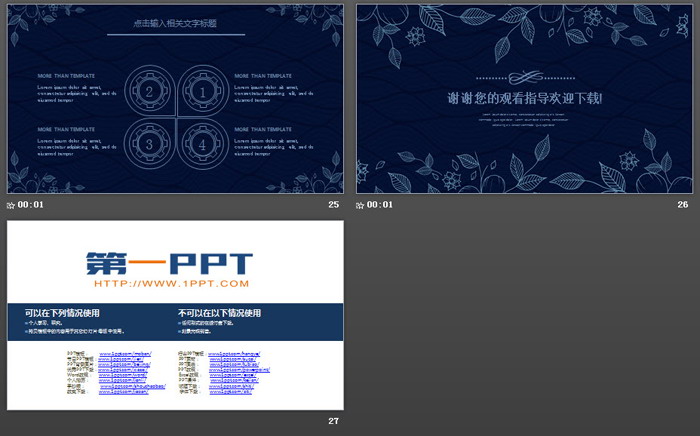Open the www.1ppt.com/hangye/ link
Screen dimensions: 700x436
(234, 354)
